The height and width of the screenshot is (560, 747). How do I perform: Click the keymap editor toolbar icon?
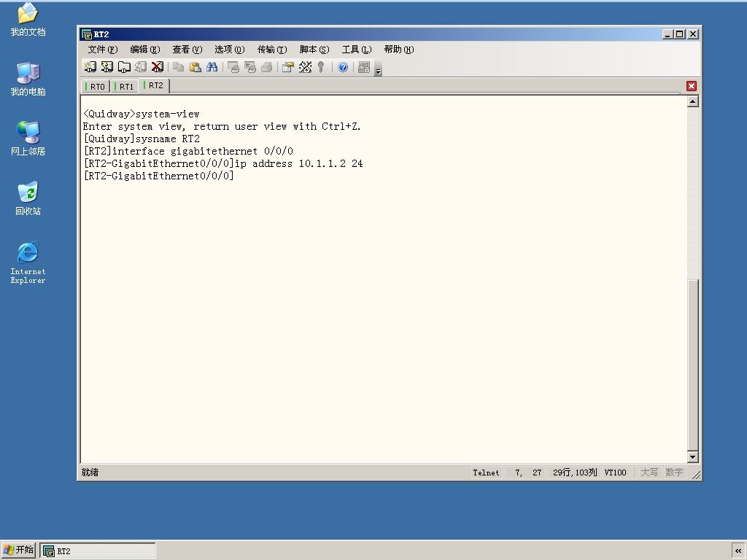click(x=305, y=67)
